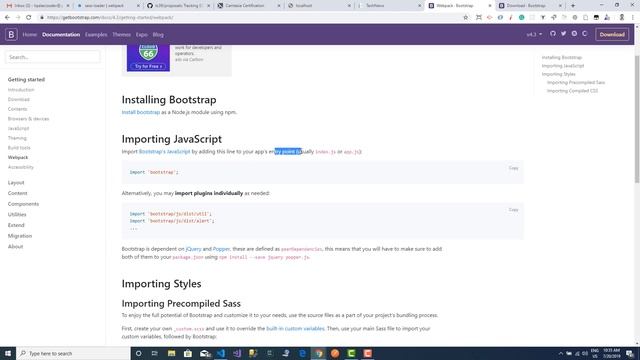The image size is (640, 360).
Task: Open the notification center icon in the system tray
Action: [x=631, y=353]
